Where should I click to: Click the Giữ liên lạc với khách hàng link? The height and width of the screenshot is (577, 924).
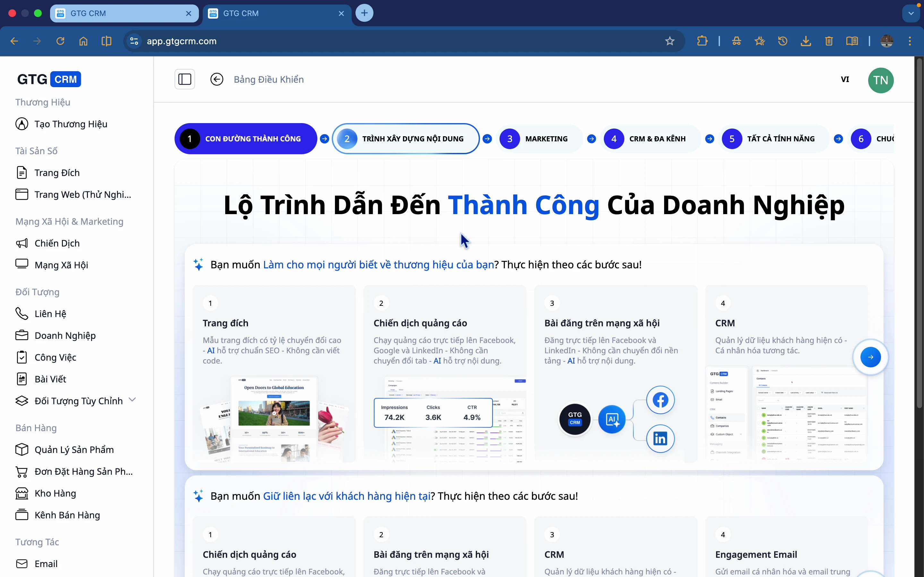pyautogui.click(x=347, y=496)
